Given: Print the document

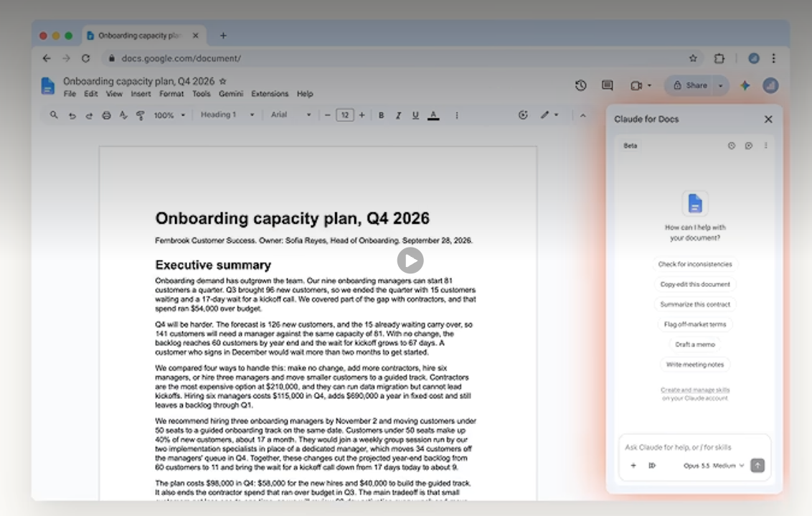Looking at the screenshot, I should [106, 116].
